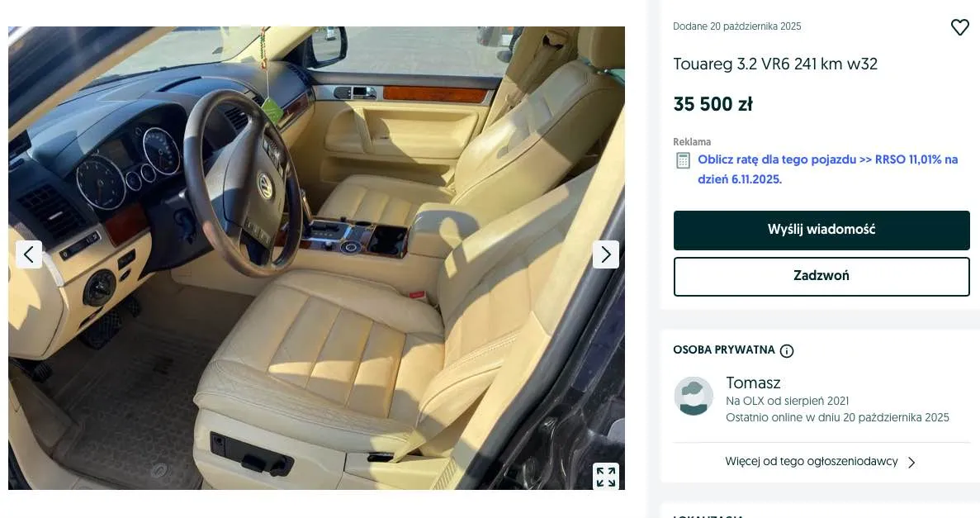This screenshot has height=518, width=980.
Task: Click the Reklama label above loan ad
Action: point(692,142)
